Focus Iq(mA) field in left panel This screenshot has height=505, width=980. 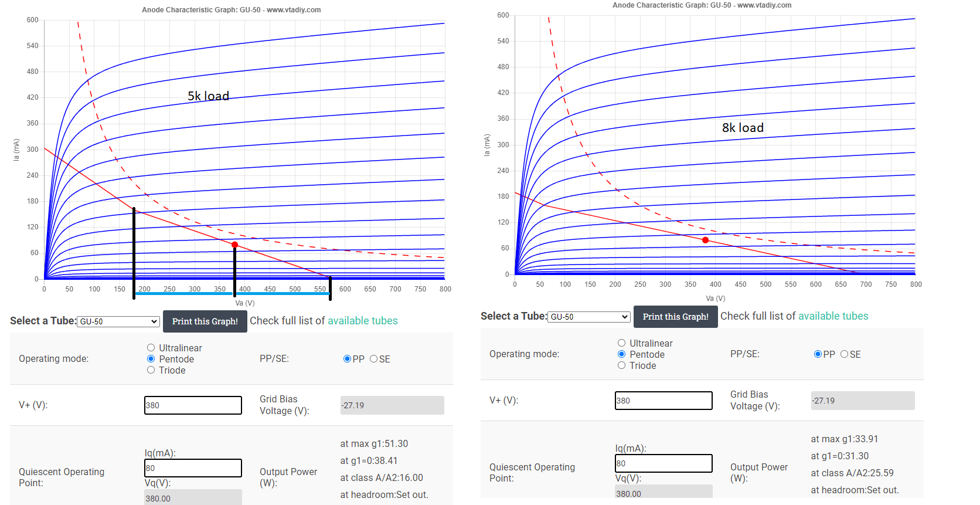coord(193,468)
